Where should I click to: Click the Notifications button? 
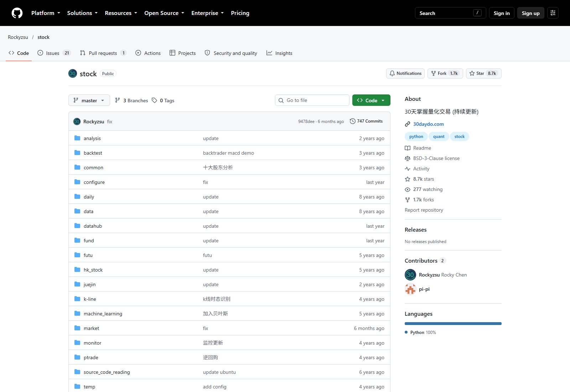coord(405,73)
